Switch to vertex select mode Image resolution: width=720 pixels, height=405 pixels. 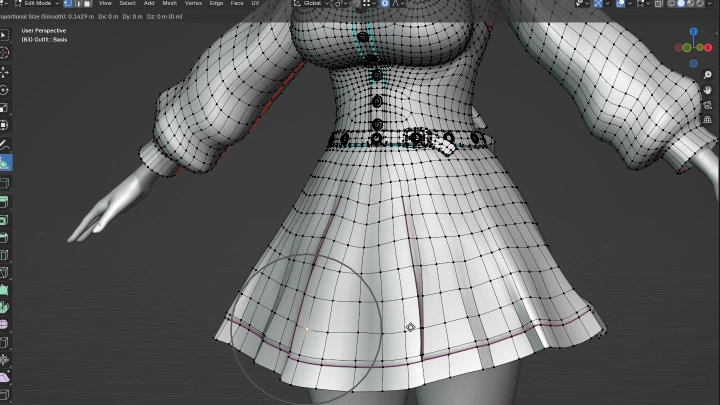[68, 4]
